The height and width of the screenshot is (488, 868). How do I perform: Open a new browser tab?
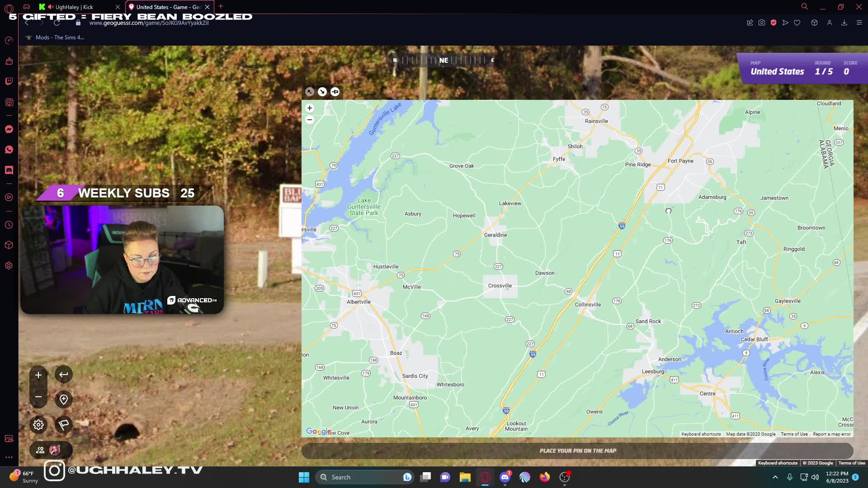[x=221, y=6]
